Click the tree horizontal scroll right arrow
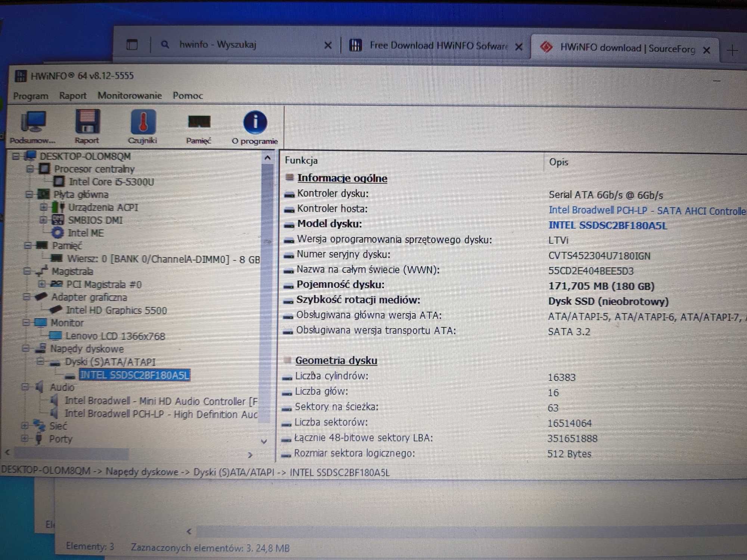The height and width of the screenshot is (560, 747). 250,455
